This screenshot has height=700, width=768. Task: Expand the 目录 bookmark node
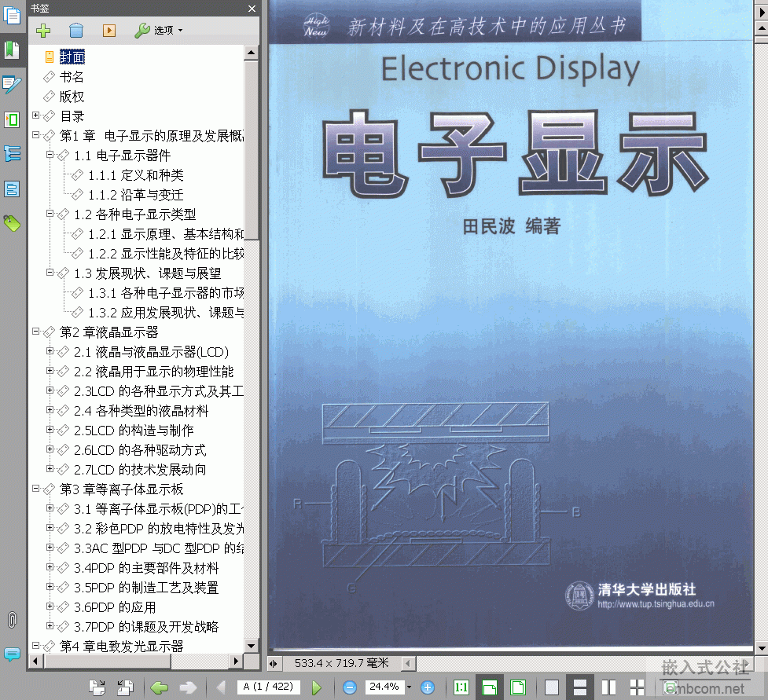[x=36, y=115]
